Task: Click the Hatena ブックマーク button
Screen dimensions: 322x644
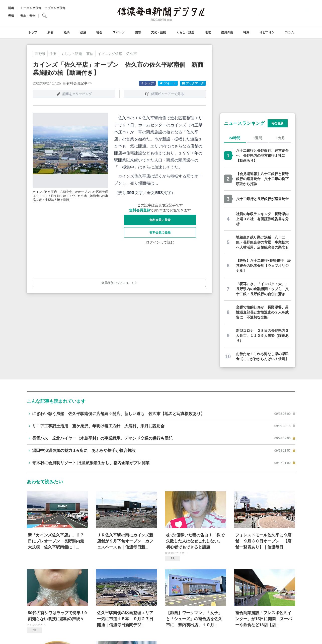Action: click(193, 83)
